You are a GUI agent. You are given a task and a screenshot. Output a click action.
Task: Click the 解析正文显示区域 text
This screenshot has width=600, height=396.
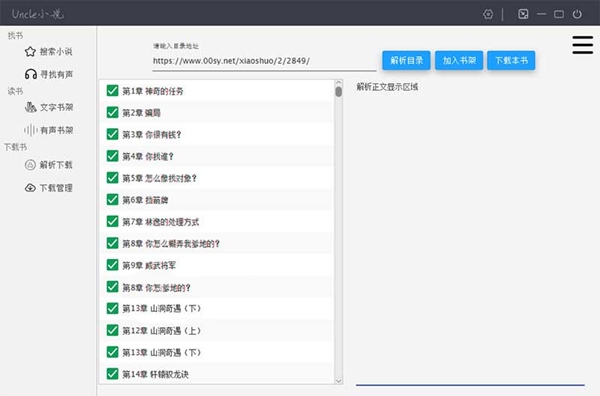click(x=387, y=87)
